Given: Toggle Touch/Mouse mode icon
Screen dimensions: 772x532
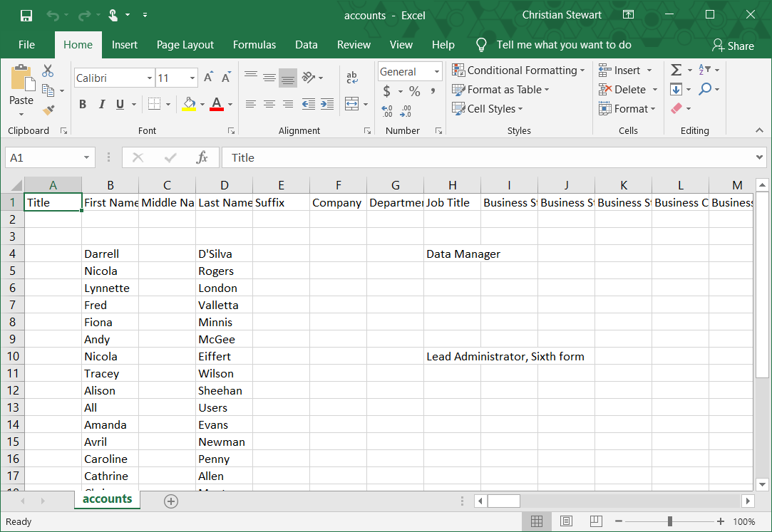Looking at the screenshot, I should click(x=113, y=15).
